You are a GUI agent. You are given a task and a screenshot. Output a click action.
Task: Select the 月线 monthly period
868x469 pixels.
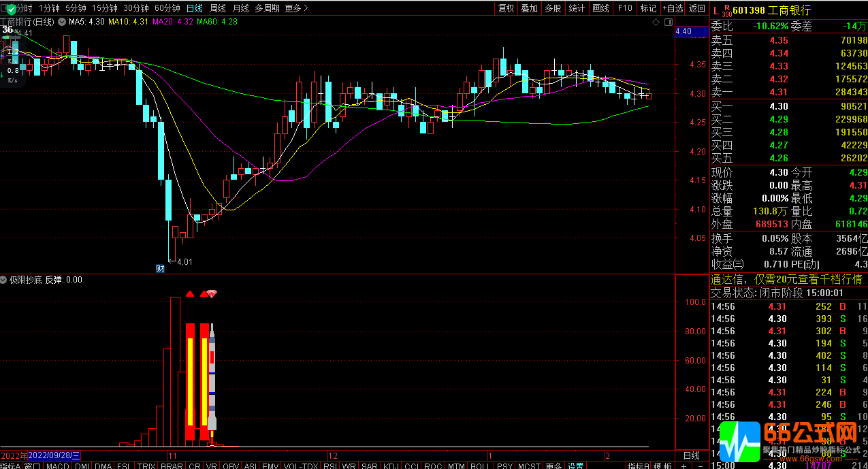[x=240, y=8]
